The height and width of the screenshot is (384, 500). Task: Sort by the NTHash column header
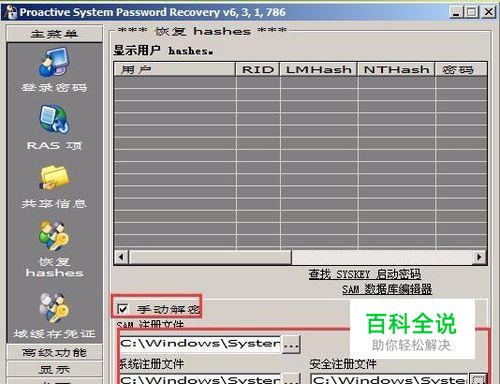point(396,69)
